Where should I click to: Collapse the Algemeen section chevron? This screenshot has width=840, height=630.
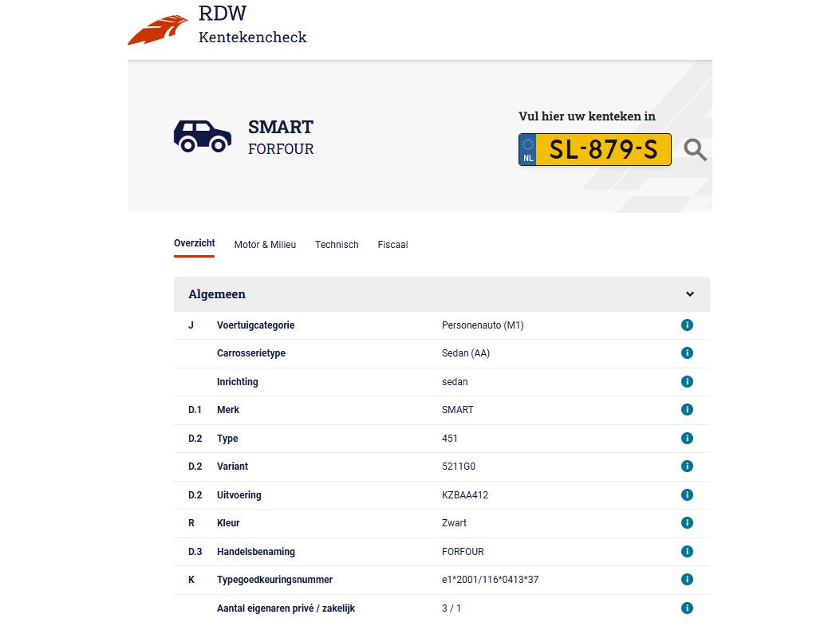[690, 294]
